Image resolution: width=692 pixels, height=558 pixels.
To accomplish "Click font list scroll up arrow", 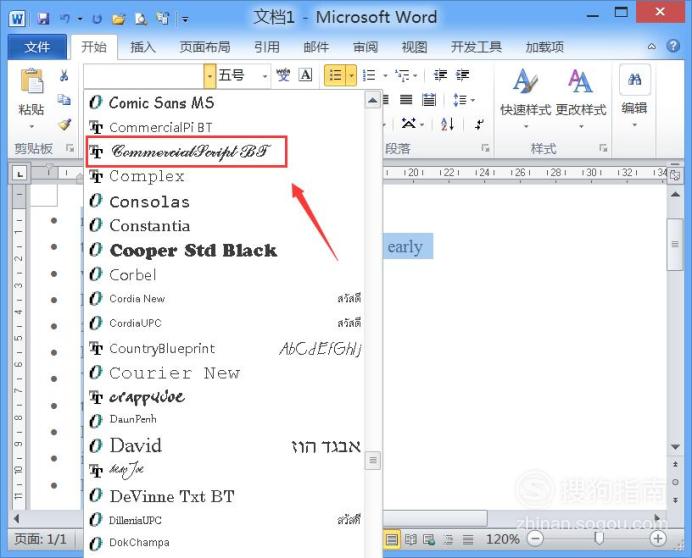I will [372, 101].
